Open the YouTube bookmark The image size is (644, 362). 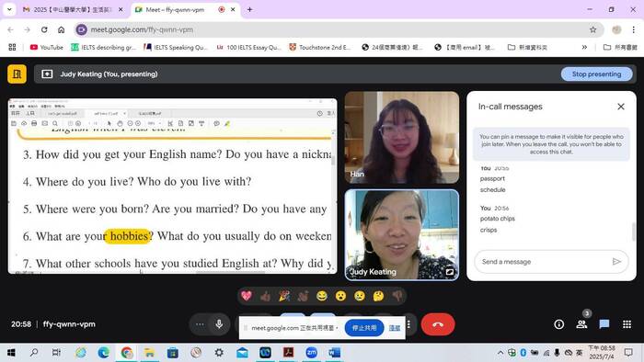click(46, 47)
